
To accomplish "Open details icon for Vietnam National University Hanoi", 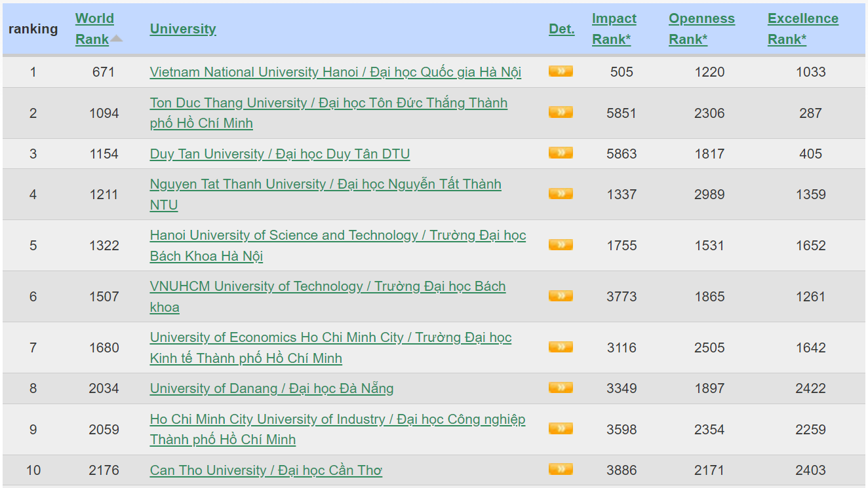I will [561, 71].
